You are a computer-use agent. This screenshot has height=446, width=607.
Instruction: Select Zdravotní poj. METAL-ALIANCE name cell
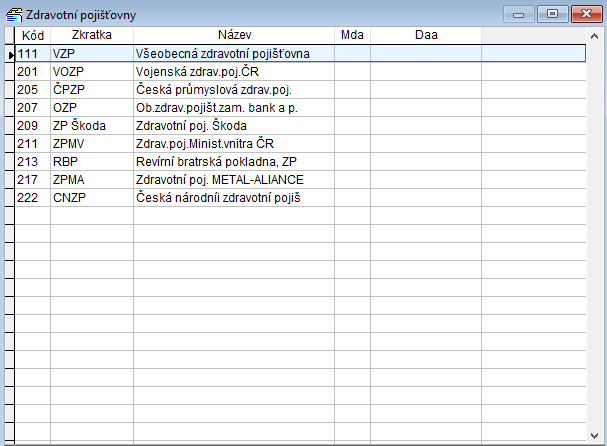(x=234, y=180)
